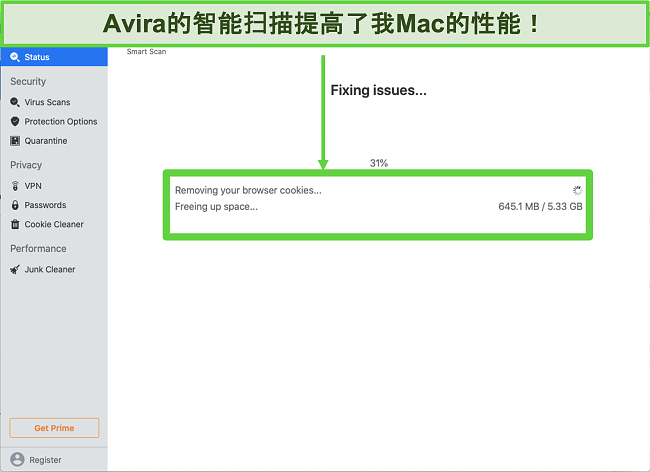Click the Privacy section heading
Image resolution: width=650 pixels, height=472 pixels.
pos(26,165)
